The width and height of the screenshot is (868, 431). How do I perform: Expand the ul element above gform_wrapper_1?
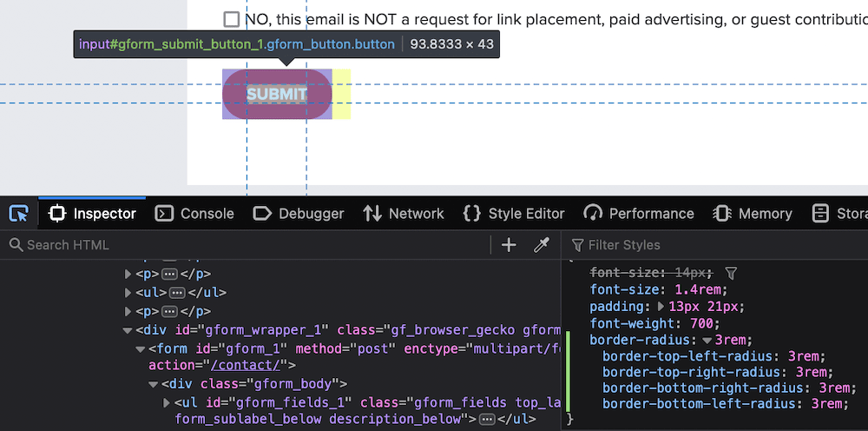coord(128,293)
